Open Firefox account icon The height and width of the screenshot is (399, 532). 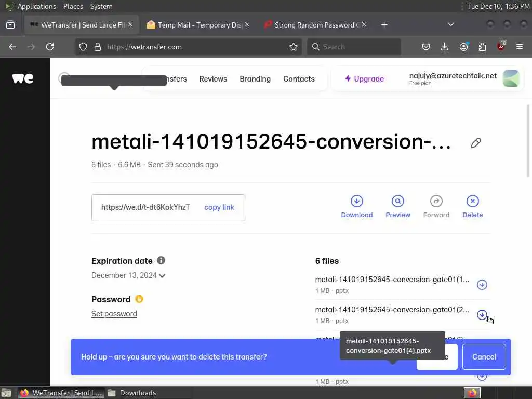click(x=463, y=47)
